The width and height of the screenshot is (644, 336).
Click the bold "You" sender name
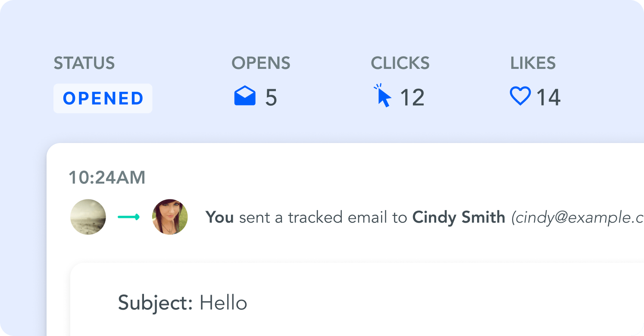coord(220,218)
